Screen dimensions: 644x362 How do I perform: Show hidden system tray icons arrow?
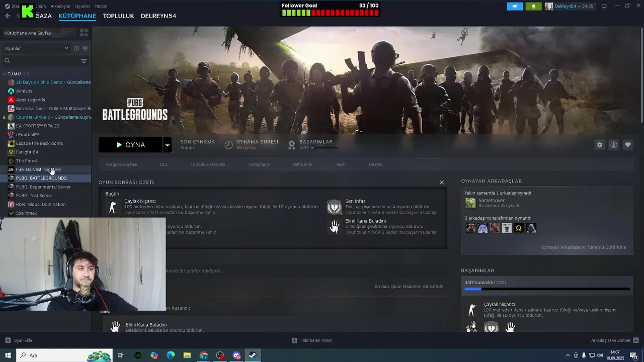(x=568, y=355)
